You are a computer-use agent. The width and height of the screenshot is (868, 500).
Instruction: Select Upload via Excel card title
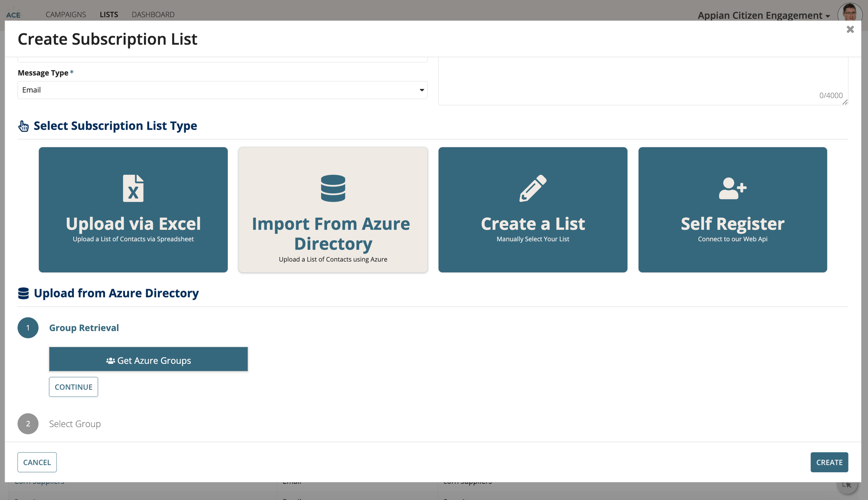[x=133, y=224]
